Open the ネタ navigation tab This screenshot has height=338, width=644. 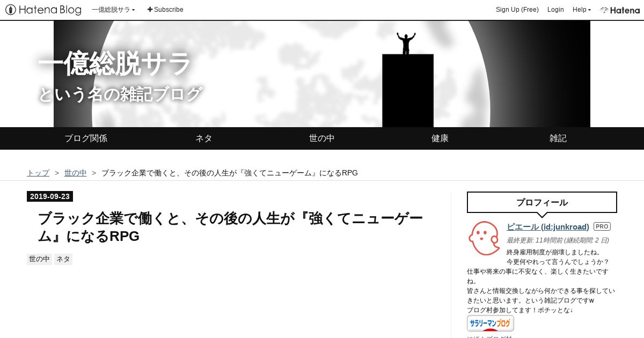[204, 138]
